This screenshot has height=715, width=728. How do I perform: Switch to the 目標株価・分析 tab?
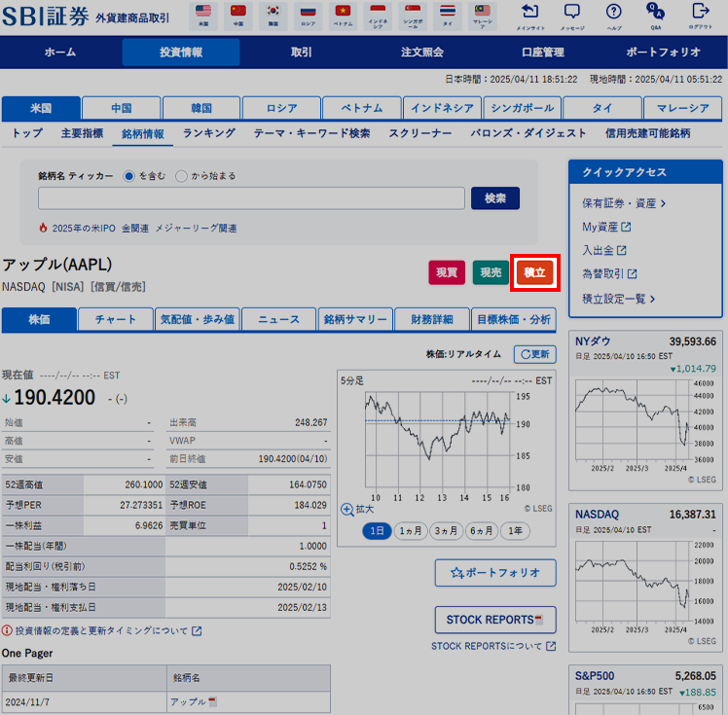click(514, 319)
